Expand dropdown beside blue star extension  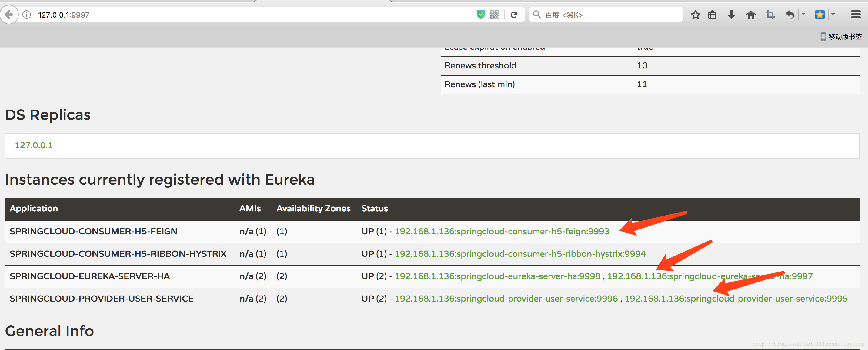pyautogui.click(x=833, y=15)
